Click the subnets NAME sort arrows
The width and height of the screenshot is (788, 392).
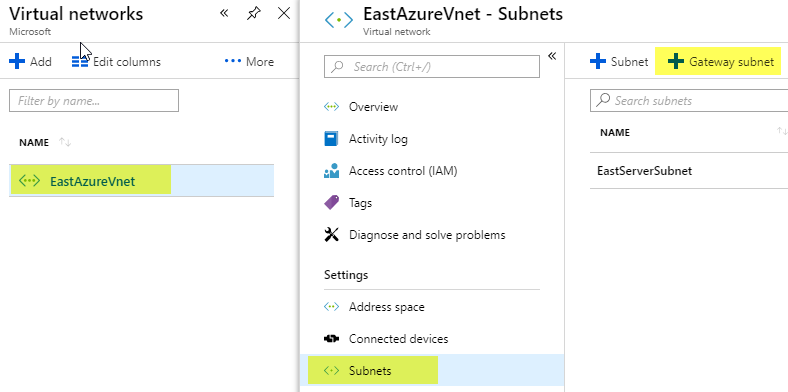(782, 131)
